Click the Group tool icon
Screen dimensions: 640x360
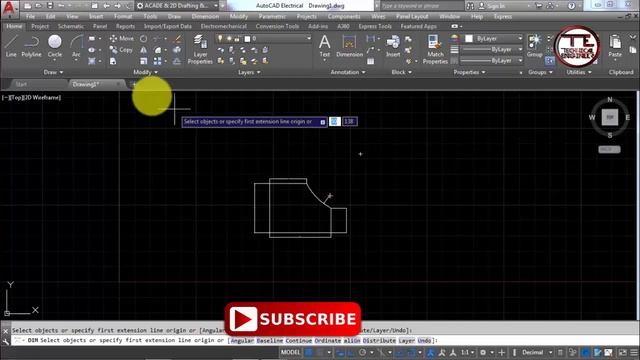(x=534, y=46)
